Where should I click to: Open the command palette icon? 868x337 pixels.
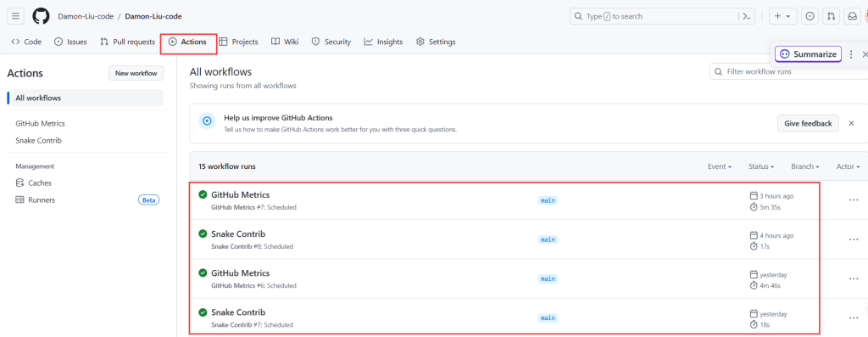point(747,17)
